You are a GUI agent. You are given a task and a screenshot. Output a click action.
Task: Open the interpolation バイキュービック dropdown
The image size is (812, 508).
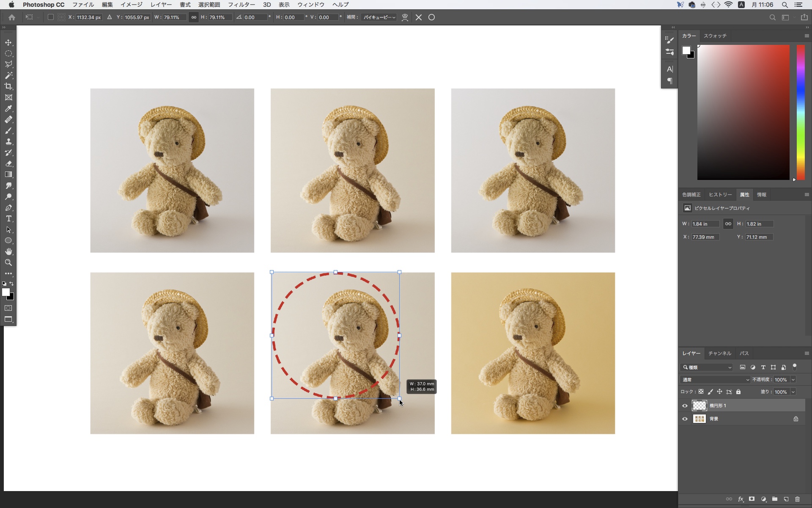pyautogui.click(x=379, y=17)
